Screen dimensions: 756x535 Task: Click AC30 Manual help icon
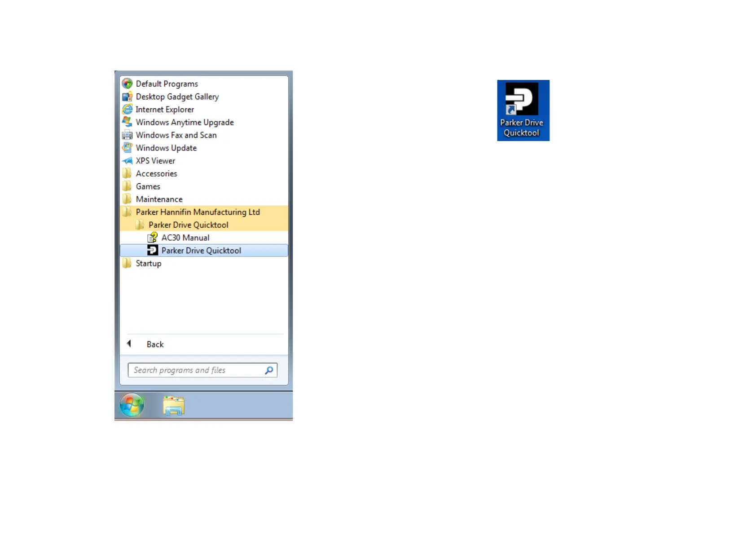[x=153, y=237]
